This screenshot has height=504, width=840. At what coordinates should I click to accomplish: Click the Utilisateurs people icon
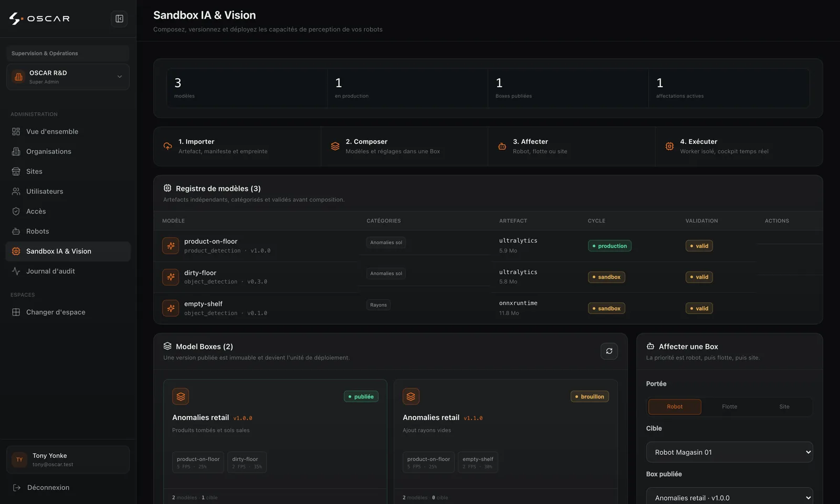click(x=16, y=192)
